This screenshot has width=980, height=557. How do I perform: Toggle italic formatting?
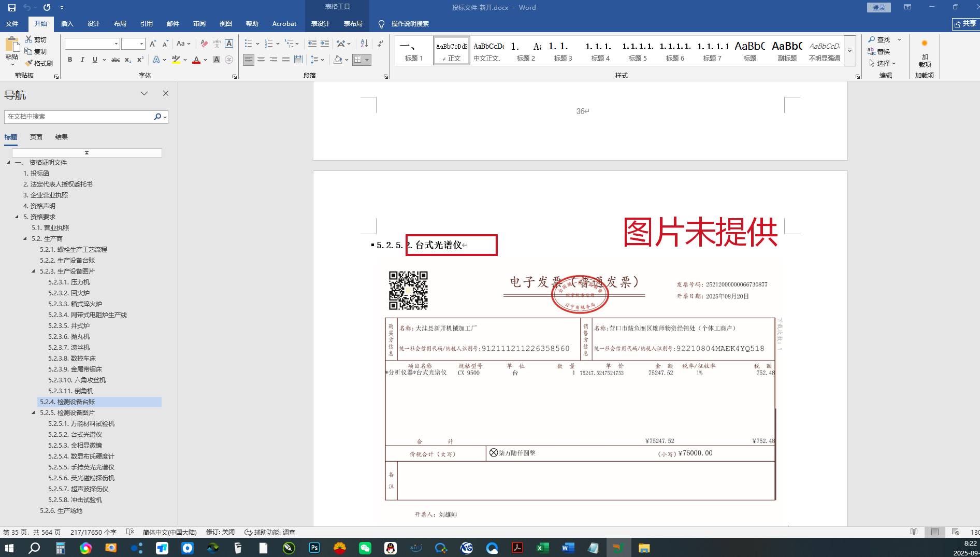(x=82, y=60)
